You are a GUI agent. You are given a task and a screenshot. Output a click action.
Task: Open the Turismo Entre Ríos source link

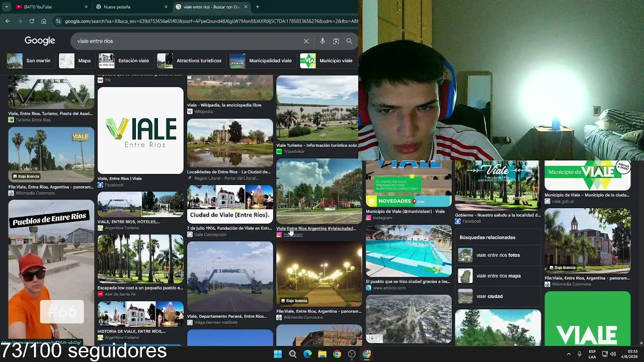click(33, 120)
